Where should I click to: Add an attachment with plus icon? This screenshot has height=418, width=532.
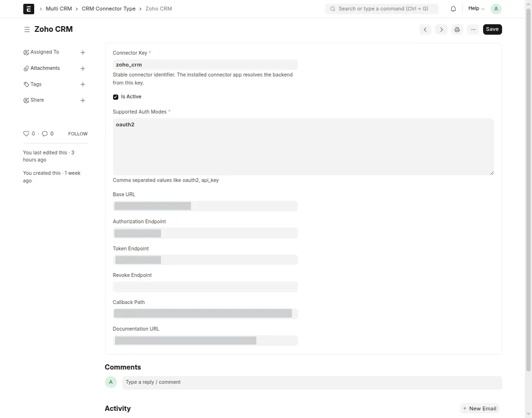pos(83,68)
